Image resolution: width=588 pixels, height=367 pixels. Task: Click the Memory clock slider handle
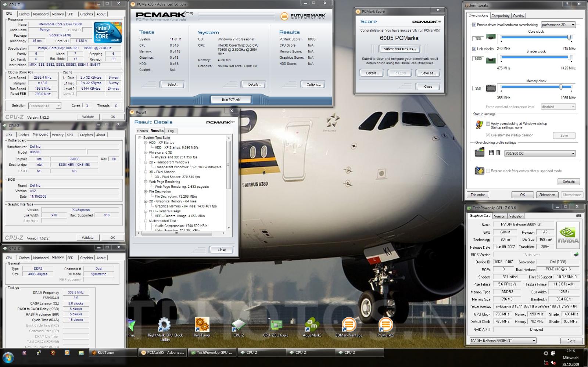pos(561,87)
